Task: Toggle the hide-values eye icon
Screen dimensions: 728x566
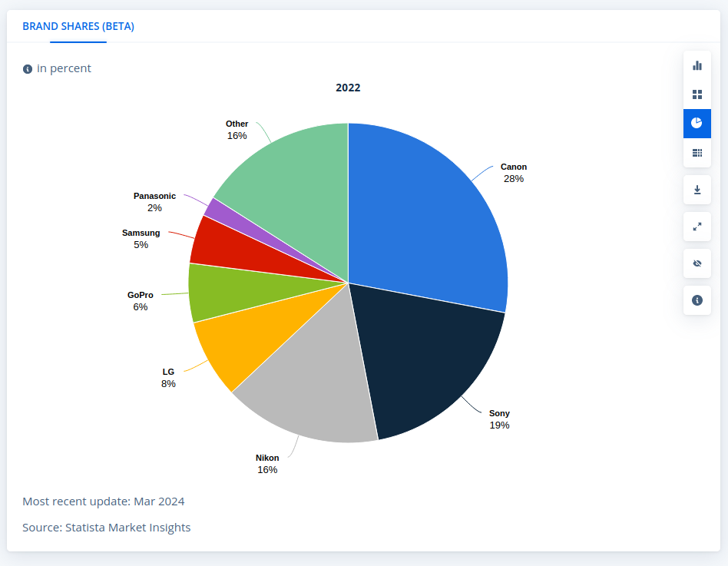Action: point(697,263)
